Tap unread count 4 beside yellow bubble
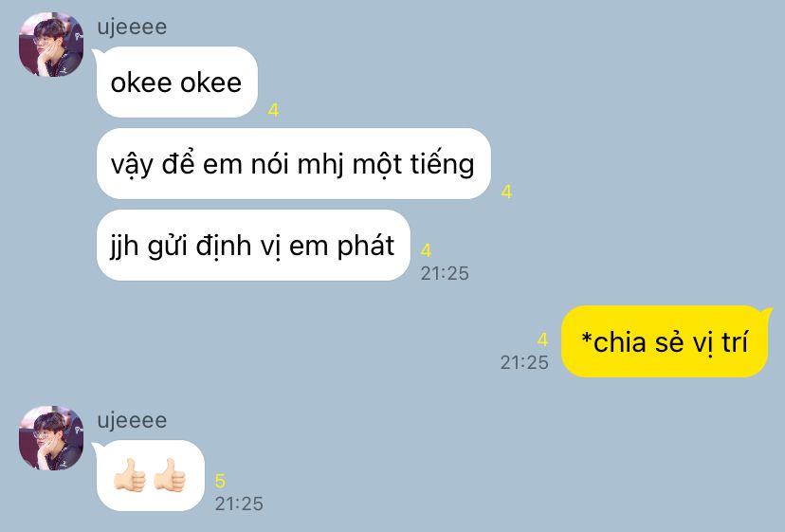Viewport: 785px width, 532px height. coord(542,340)
